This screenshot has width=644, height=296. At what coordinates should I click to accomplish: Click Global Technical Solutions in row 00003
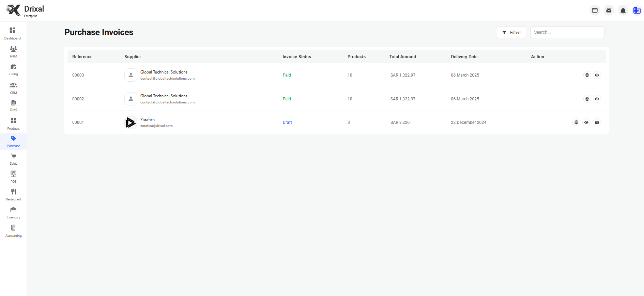(x=164, y=72)
